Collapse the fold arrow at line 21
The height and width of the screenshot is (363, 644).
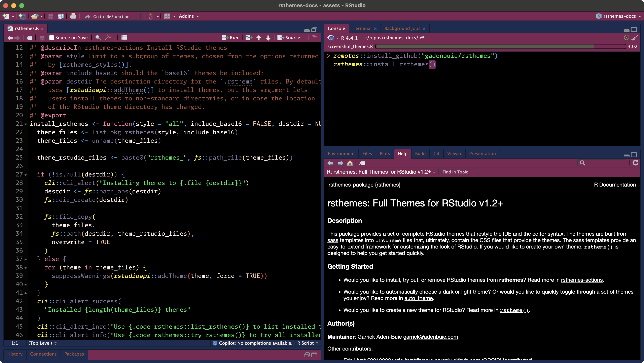click(26, 124)
